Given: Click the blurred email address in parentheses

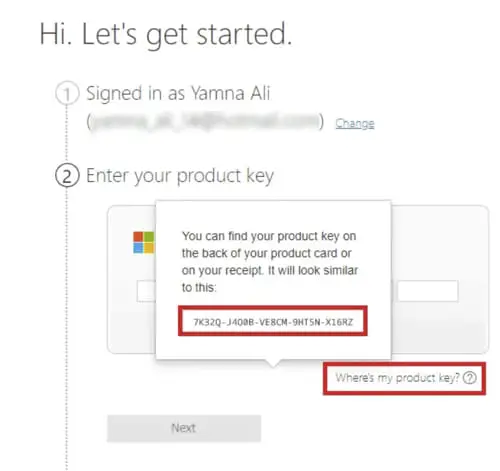Looking at the screenshot, I should [205, 121].
